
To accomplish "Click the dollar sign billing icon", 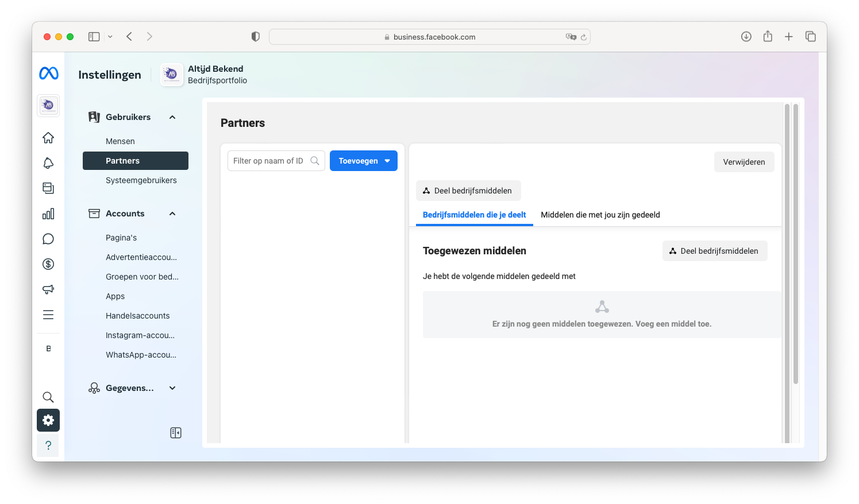I will pyautogui.click(x=48, y=264).
